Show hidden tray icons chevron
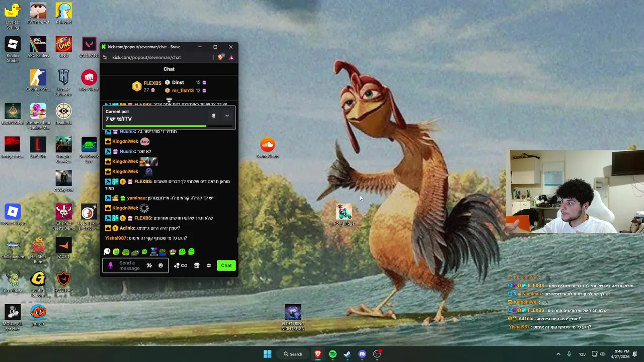644x362 pixels. [x=558, y=354]
